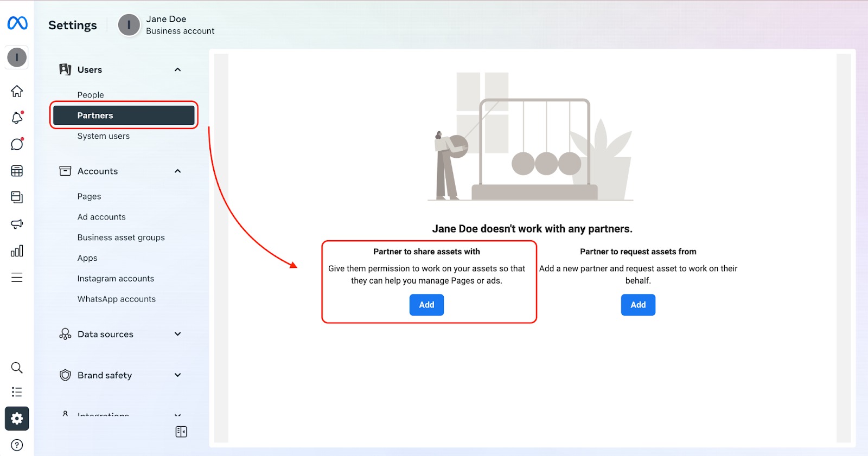Expand the Brand safety section
Viewport: 868px width, 456px height.
177,375
